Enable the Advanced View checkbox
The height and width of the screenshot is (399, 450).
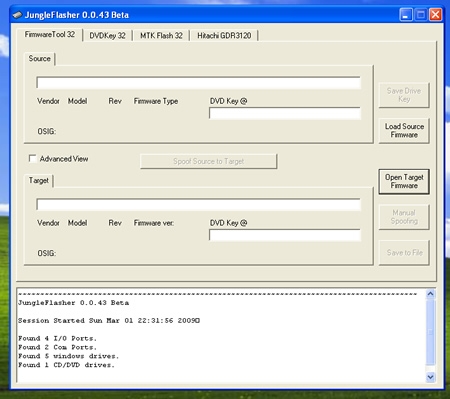(32, 158)
